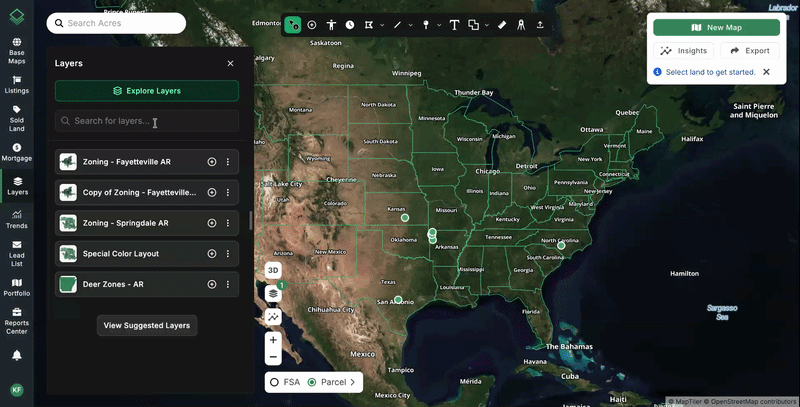800x407 pixels.
Task: Toggle 3D map view
Action: [x=273, y=270]
